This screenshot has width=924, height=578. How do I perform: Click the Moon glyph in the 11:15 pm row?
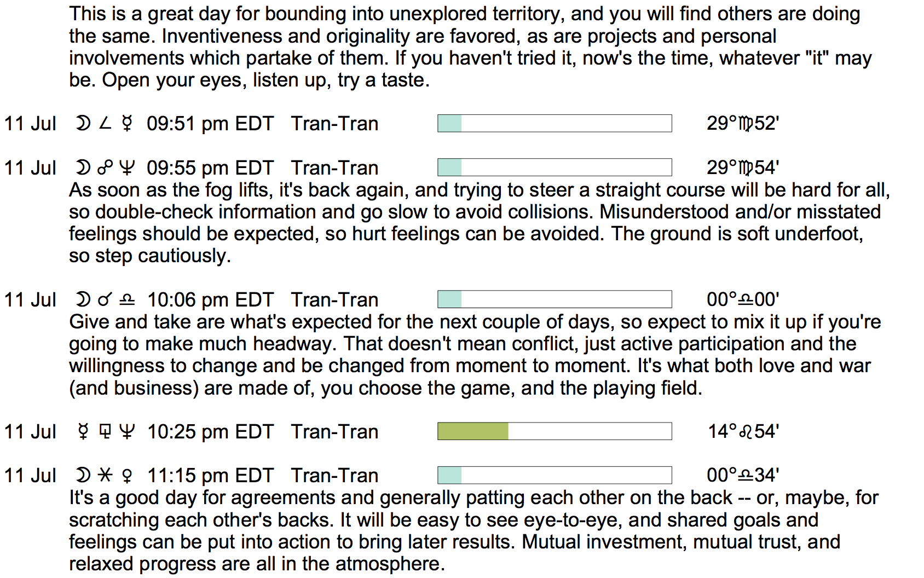[x=83, y=476]
